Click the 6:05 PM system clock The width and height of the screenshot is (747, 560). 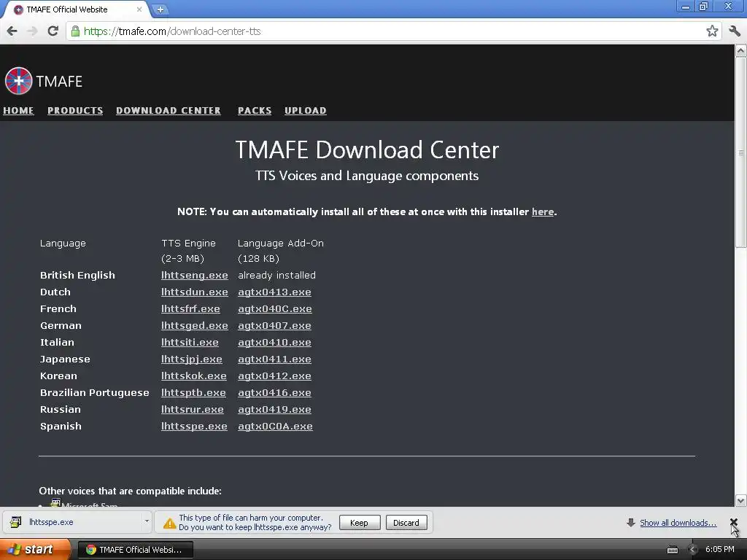tap(720, 550)
